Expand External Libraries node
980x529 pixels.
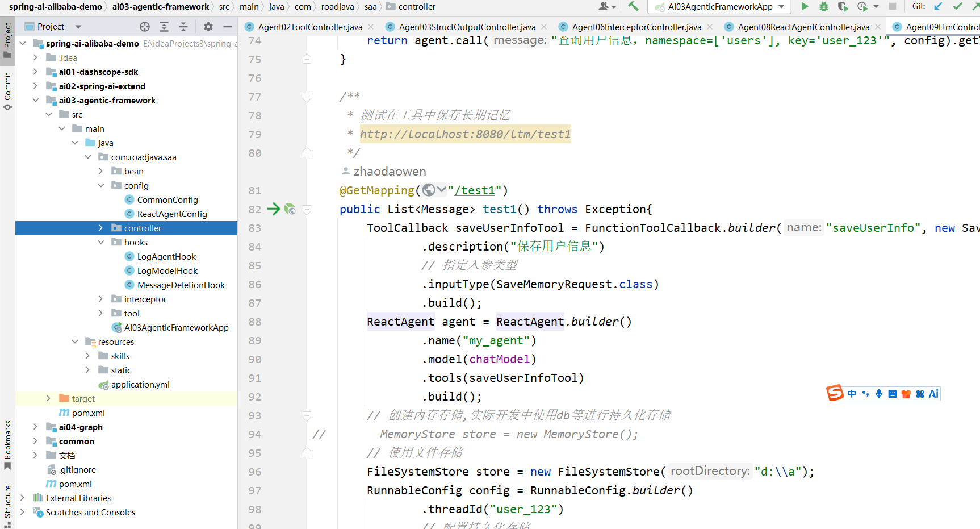(x=22, y=498)
